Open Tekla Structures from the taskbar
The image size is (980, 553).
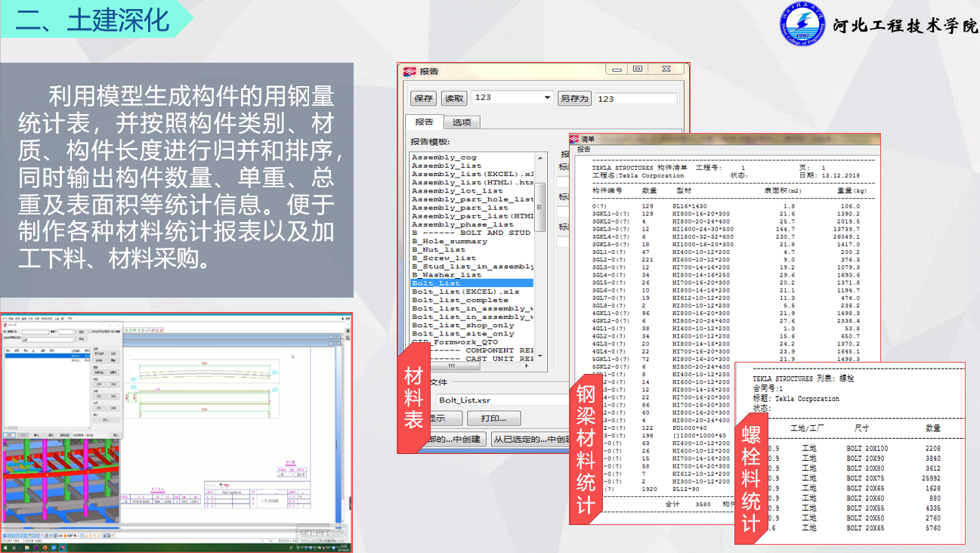pos(62,548)
